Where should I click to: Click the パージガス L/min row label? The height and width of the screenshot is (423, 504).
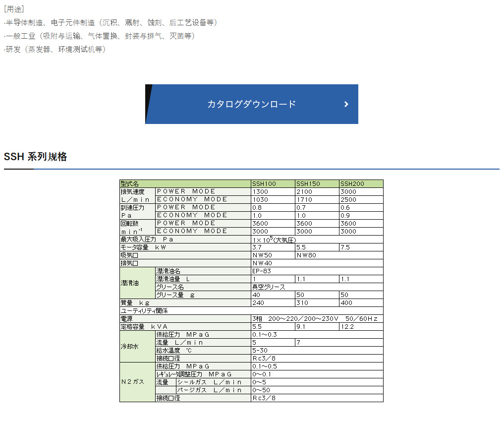(x=214, y=390)
